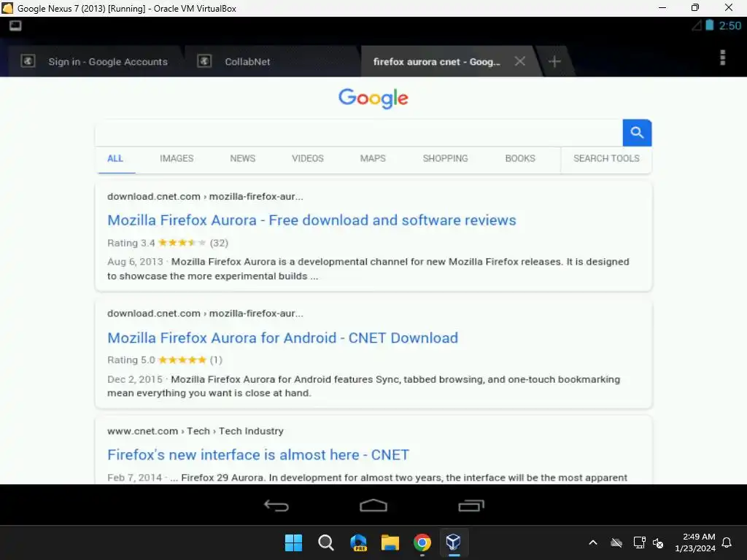Click the Android battery status icon
The image size is (747, 560).
pyautogui.click(x=709, y=26)
